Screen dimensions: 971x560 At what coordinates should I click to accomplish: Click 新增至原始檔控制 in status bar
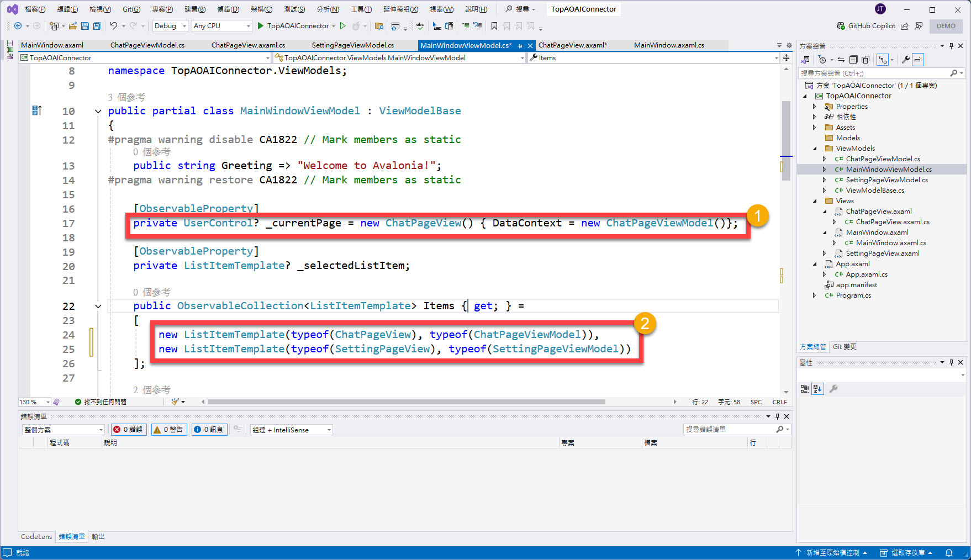(x=831, y=553)
